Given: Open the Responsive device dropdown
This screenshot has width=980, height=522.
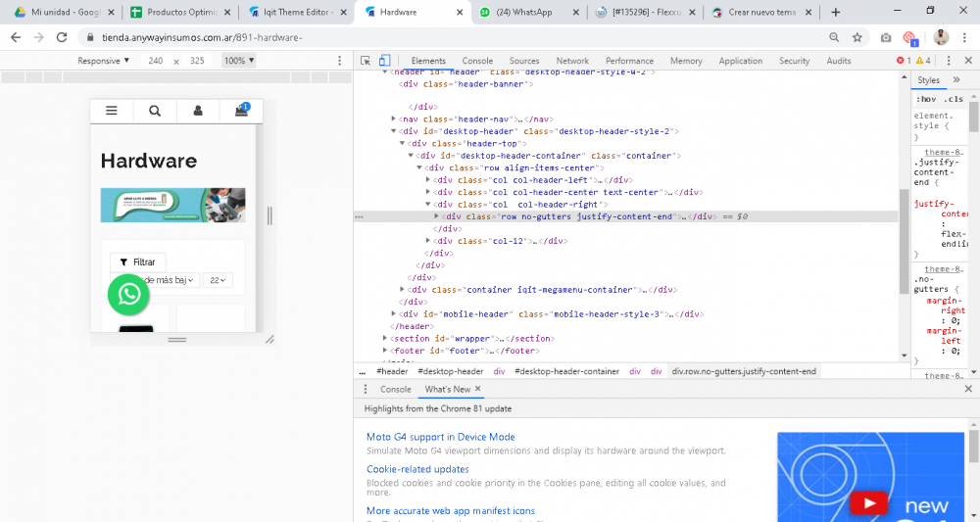Looking at the screenshot, I should [x=104, y=61].
